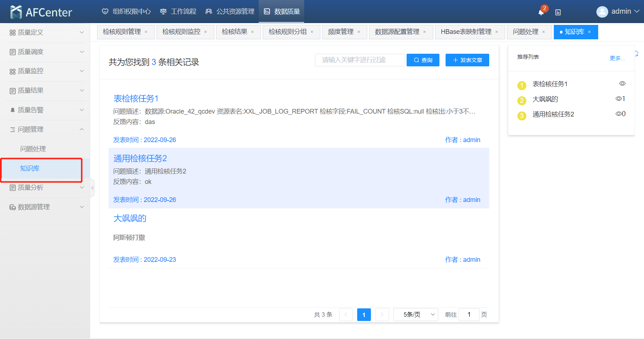The width and height of the screenshot is (644, 339).
Task: Click the keyword filter search field
Action: click(x=359, y=60)
